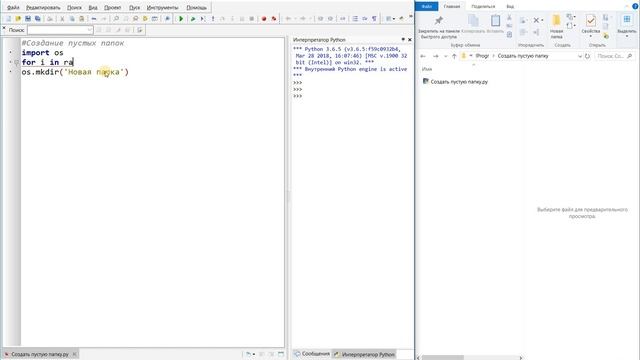Switch to the Интерпретатор Python bottom tab

tap(364, 354)
